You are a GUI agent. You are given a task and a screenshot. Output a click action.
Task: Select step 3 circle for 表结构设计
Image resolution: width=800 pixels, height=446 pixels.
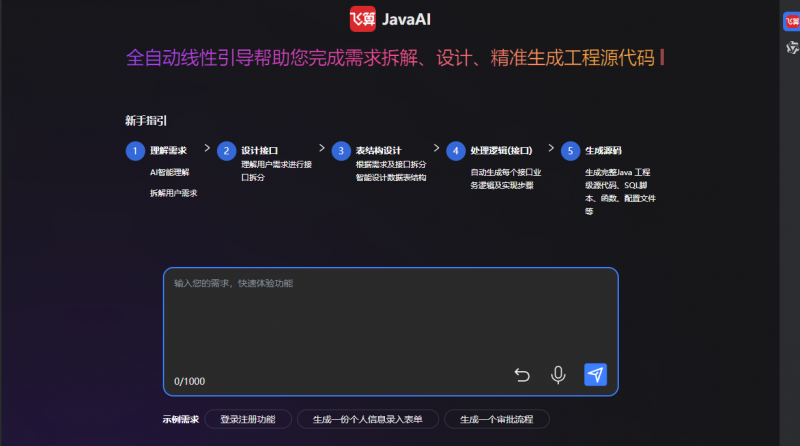click(342, 151)
